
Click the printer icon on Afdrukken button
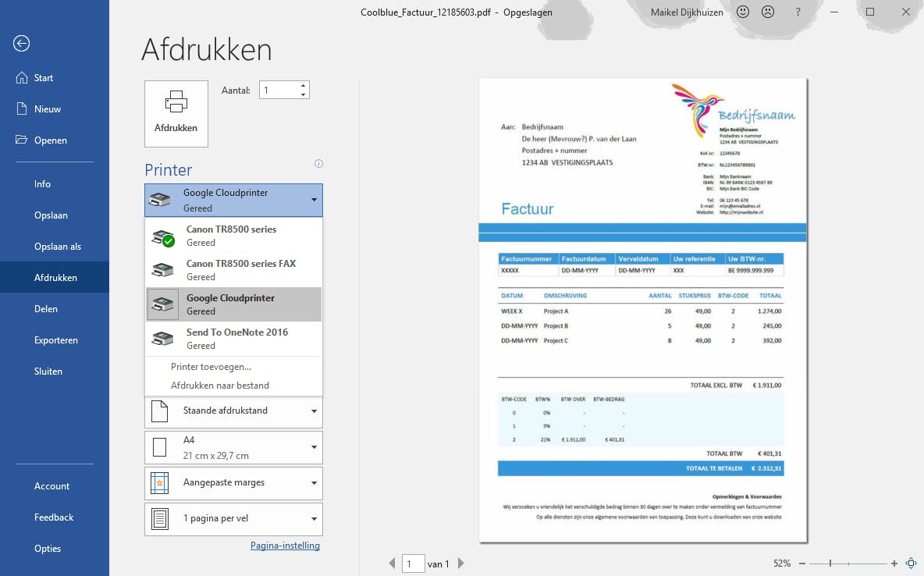point(176,102)
